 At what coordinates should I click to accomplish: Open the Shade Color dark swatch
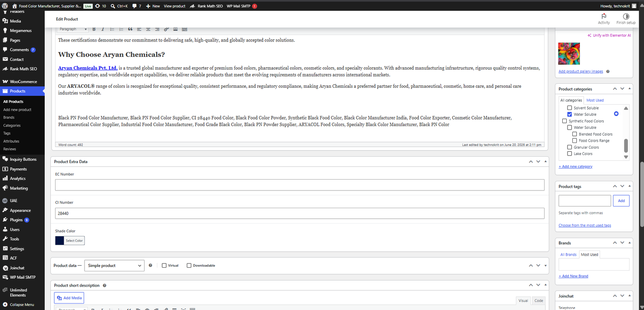point(60,240)
